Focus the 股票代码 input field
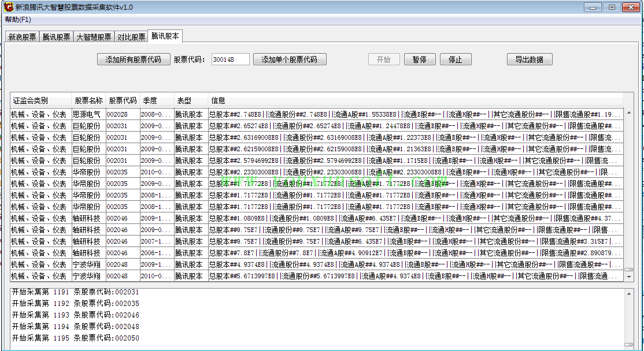 tap(231, 59)
